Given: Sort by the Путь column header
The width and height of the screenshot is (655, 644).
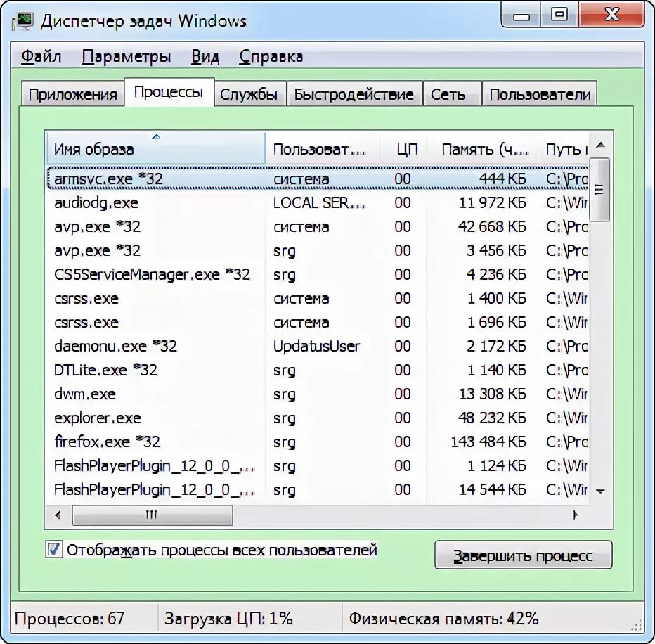Looking at the screenshot, I should (x=563, y=148).
